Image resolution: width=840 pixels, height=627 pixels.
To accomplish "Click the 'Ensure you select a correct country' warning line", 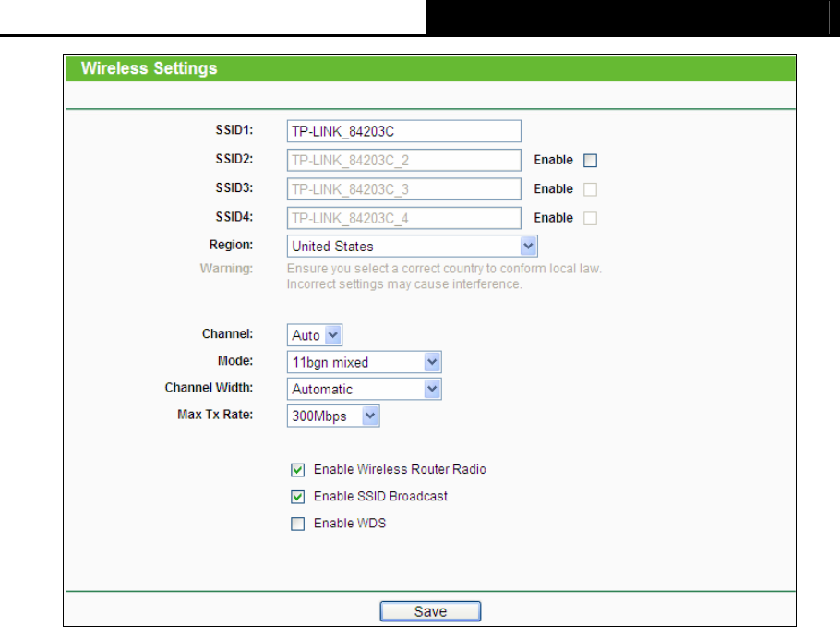I will (444, 269).
